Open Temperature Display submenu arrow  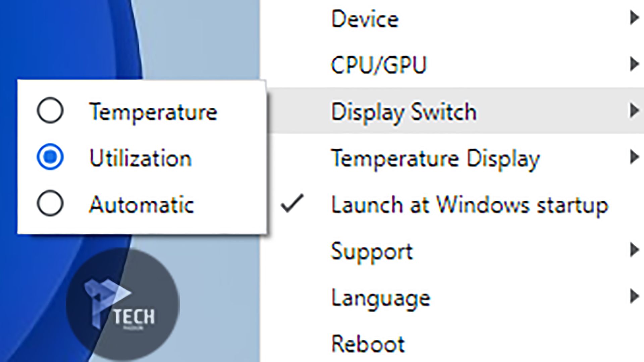coord(634,157)
